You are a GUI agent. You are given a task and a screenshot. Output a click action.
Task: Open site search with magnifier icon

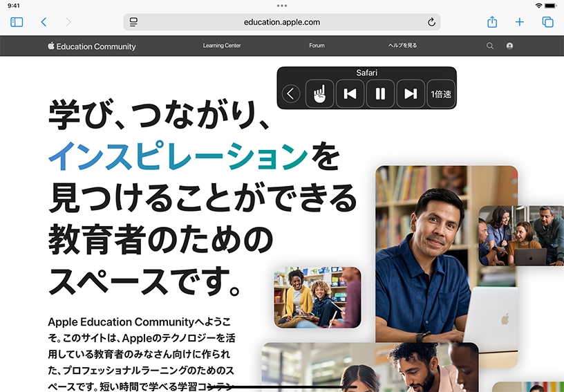[490, 46]
